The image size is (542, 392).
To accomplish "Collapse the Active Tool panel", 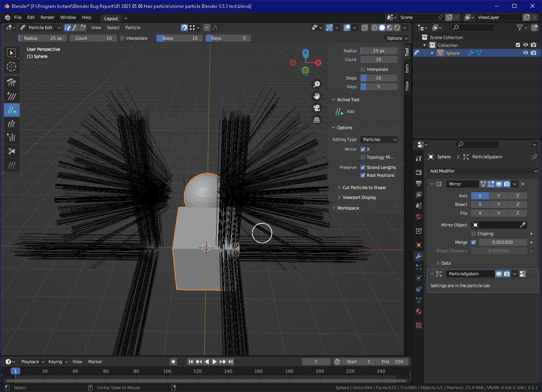I will 347,99.
